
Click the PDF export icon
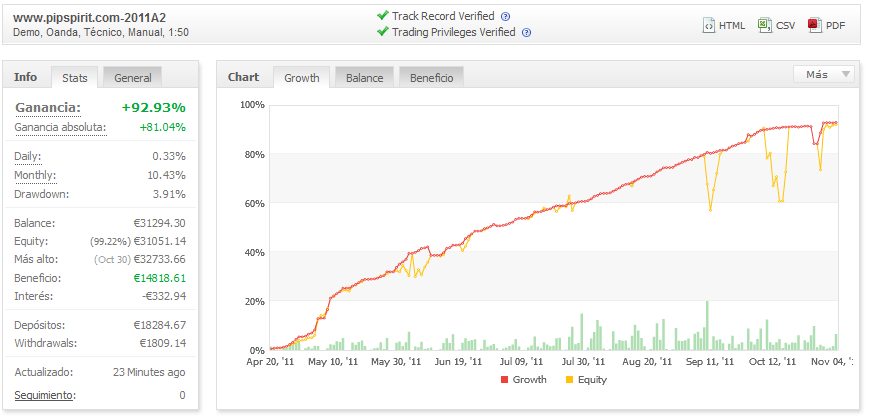click(x=814, y=25)
